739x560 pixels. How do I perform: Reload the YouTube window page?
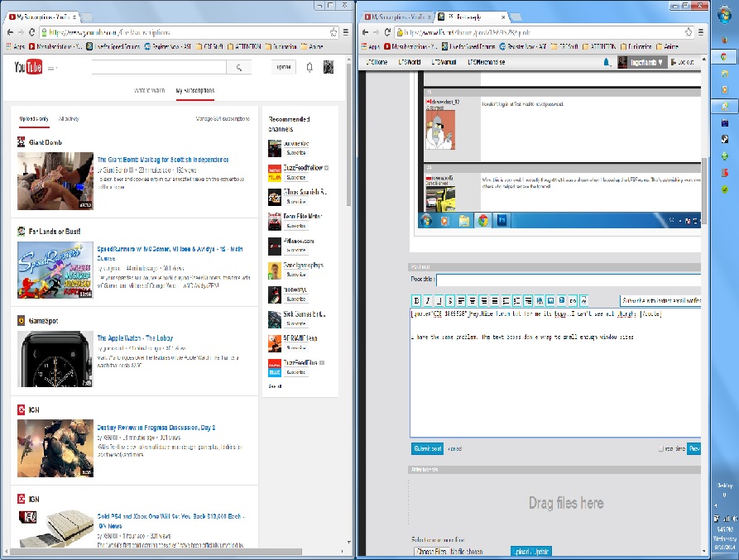[32, 32]
